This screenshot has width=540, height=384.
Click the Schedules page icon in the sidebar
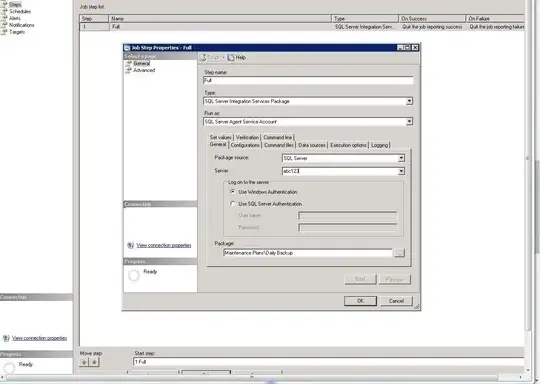tap(4, 11)
